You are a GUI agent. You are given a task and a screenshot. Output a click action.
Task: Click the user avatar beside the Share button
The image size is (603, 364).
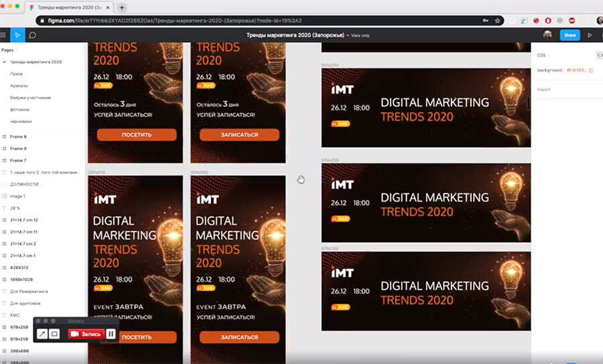(x=547, y=35)
